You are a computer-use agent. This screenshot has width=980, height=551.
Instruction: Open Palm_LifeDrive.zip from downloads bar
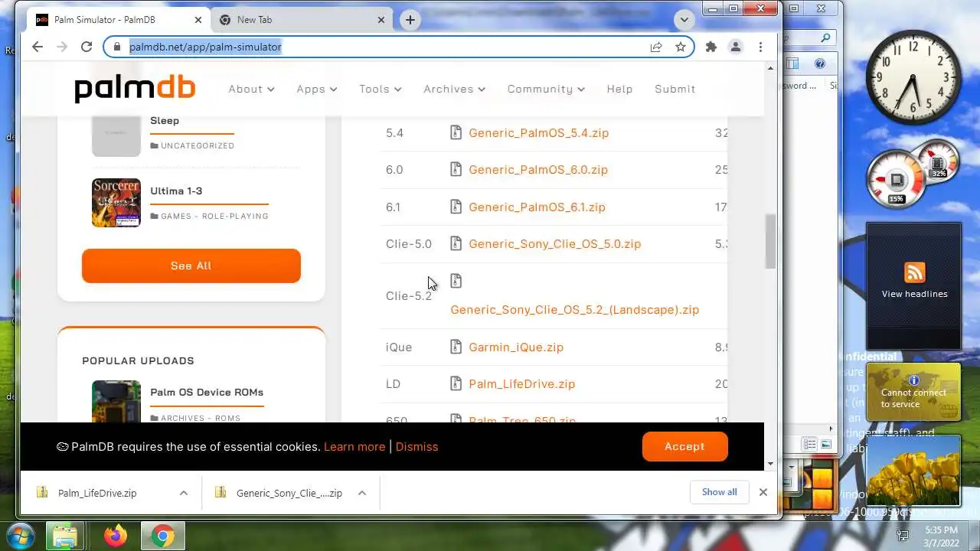[x=97, y=493]
